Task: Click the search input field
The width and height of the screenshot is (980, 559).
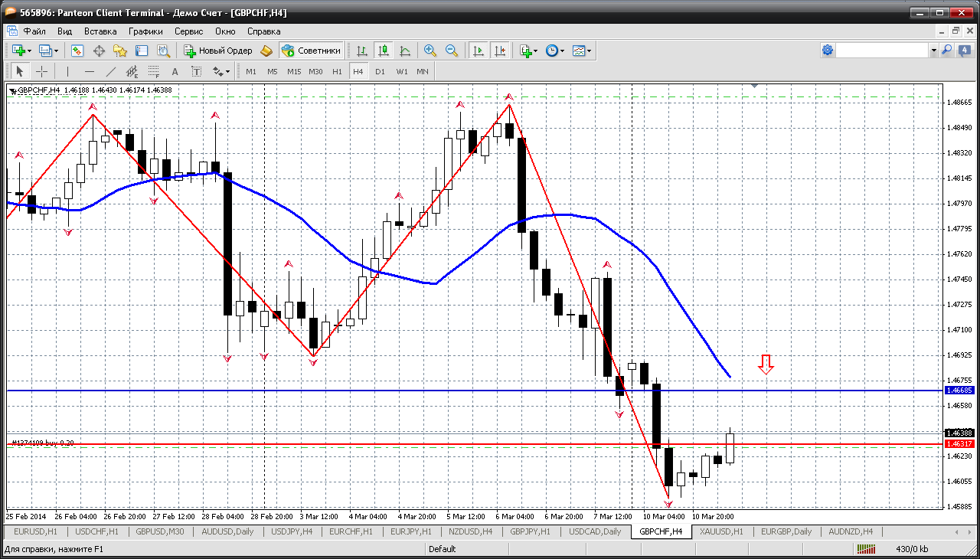Action: coord(881,51)
